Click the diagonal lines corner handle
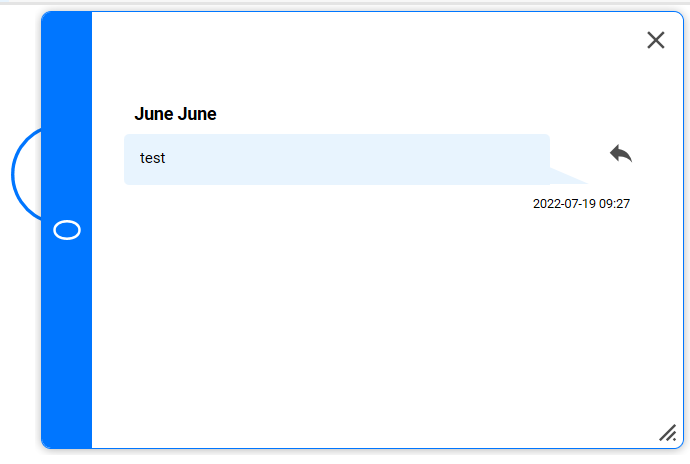 pyautogui.click(x=668, y=433)
